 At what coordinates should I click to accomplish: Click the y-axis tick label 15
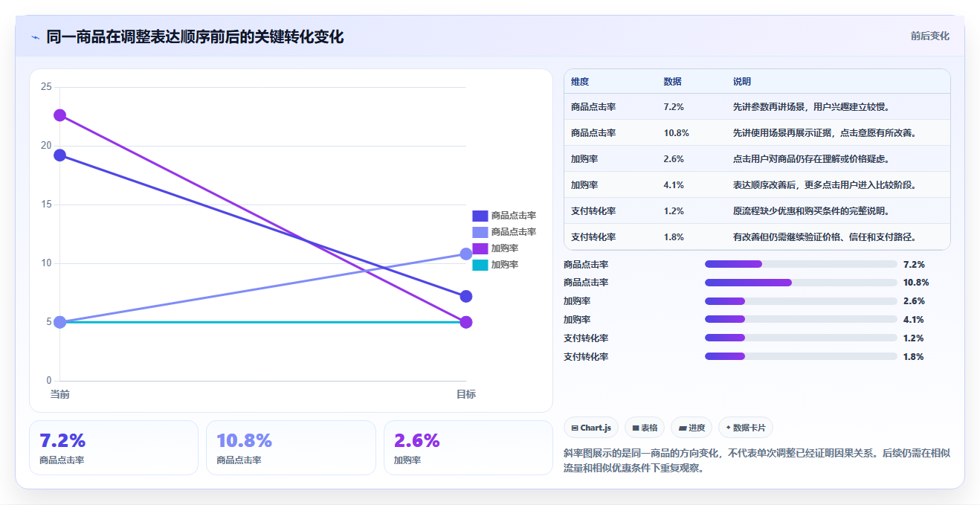click(x=46, y=205)
